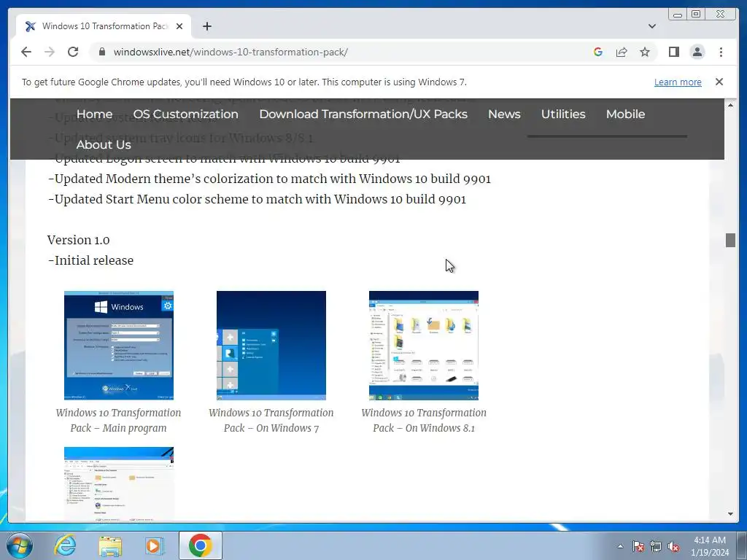Click the Chrome taskbar button
Viewport: 747px width, 560px height.
[x=200, y=545]
